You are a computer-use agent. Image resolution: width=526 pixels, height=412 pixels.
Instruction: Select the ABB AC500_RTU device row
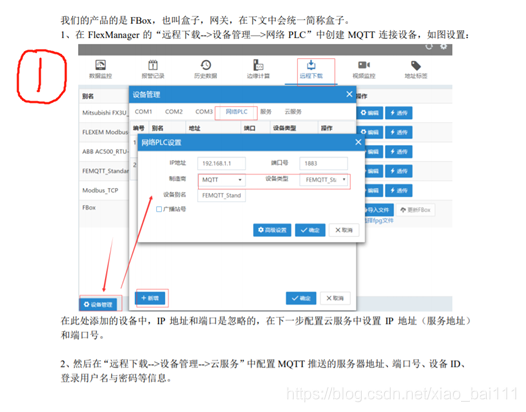point(104,152)
